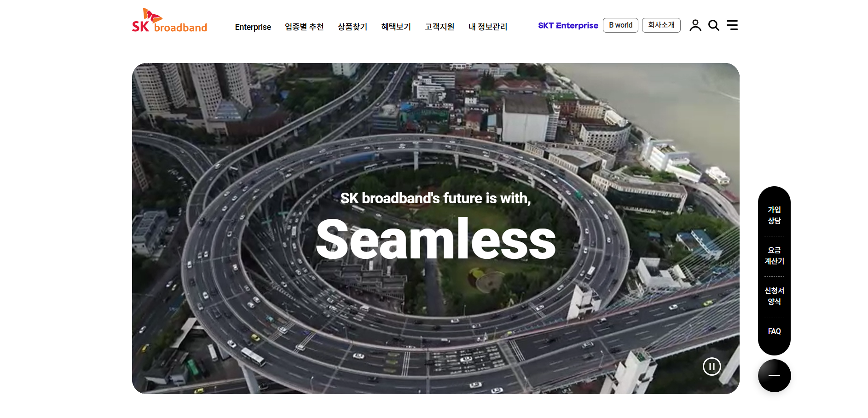Image resolution: width=868 pixels, height=418 pixels.
Task: Open the 상품찾기 navigation menu
Action: [353, 27]
